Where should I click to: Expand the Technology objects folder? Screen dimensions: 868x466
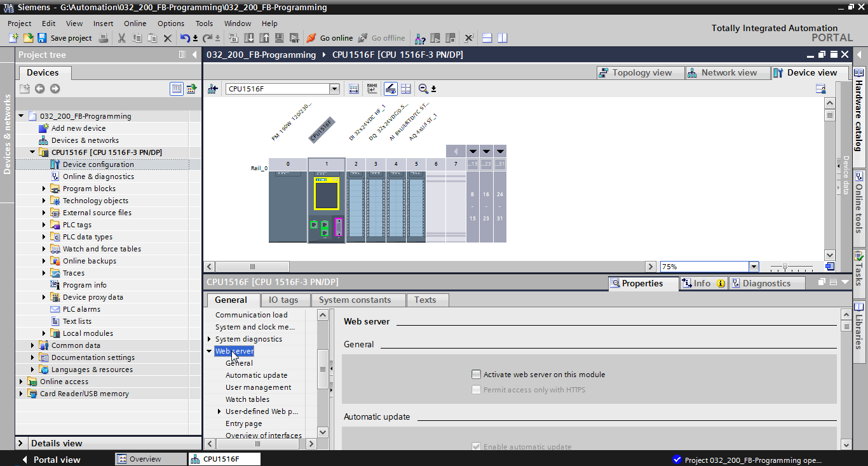pos(44,201)
